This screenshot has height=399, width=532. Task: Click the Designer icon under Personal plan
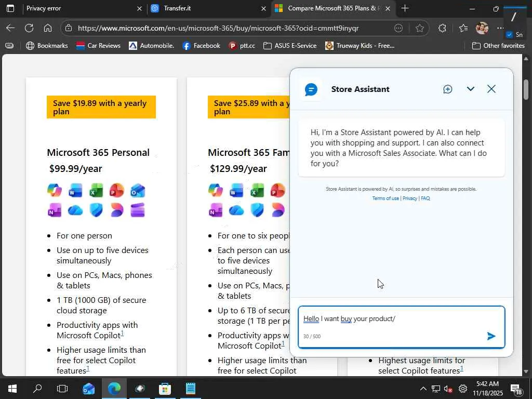pyautogui.click(x=117, y=210)
